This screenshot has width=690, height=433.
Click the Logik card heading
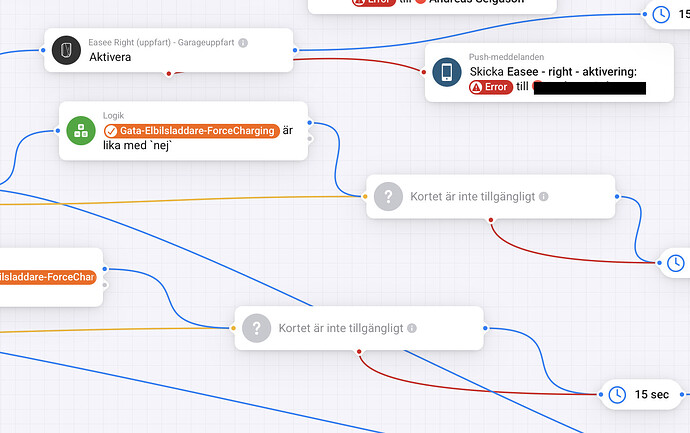(114, 116)
